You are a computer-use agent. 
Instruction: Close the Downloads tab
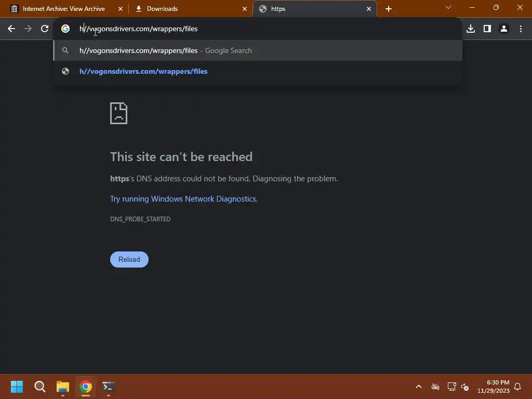click(245, 9)
